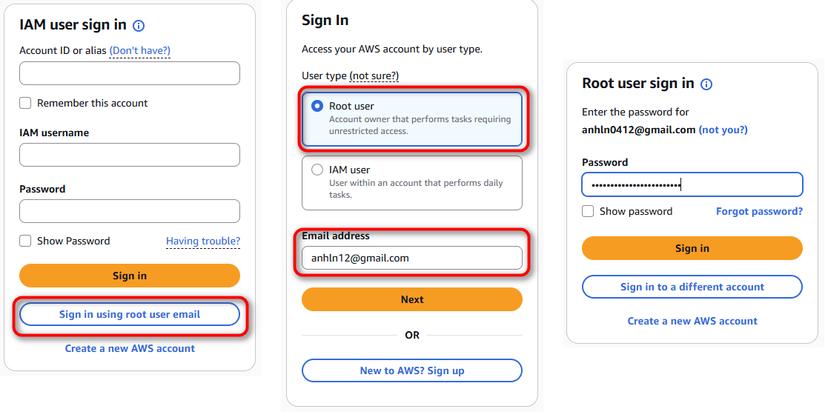This screenshot has width=825, height=417.
Task: Click Sign in to a different account
Action: point(692,287)
